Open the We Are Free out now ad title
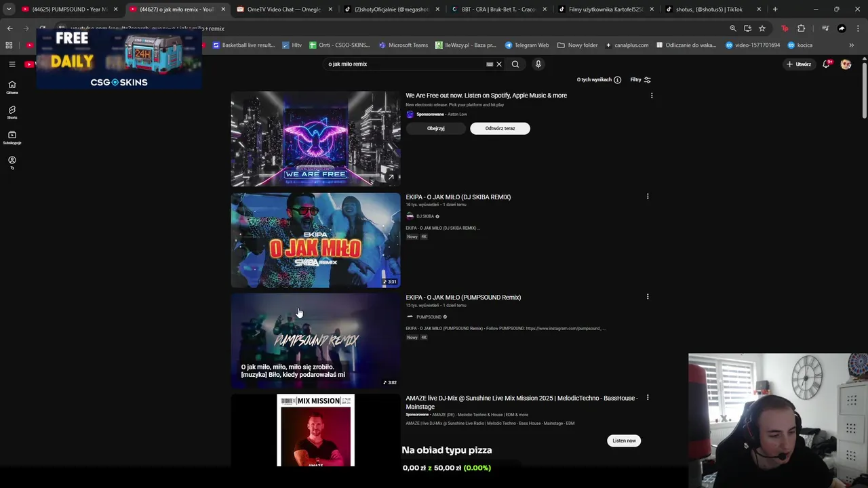Screen dimensions: 868x488 point(486,96)
